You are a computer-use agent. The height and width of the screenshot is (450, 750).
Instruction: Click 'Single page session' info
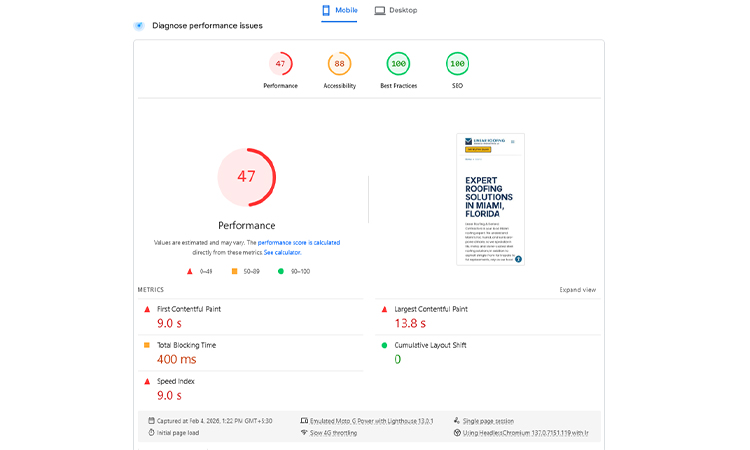coord(487,421)
